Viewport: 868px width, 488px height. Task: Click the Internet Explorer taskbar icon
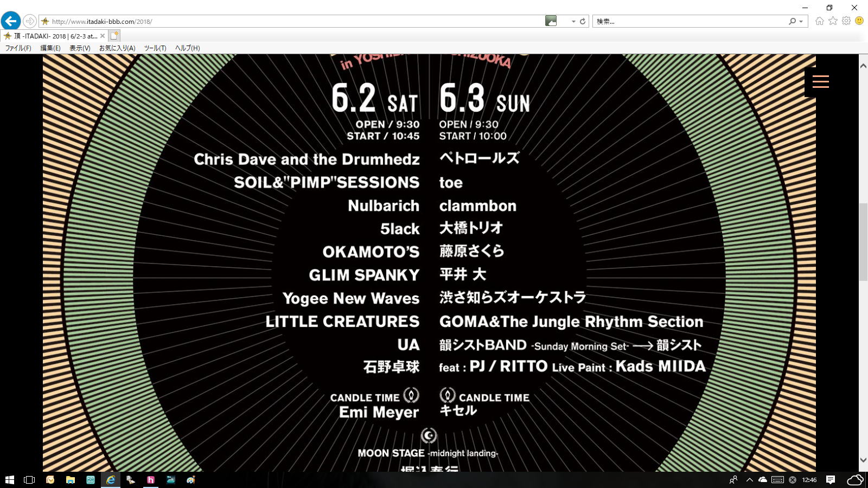pyautogui.click(x=110, y=480)
